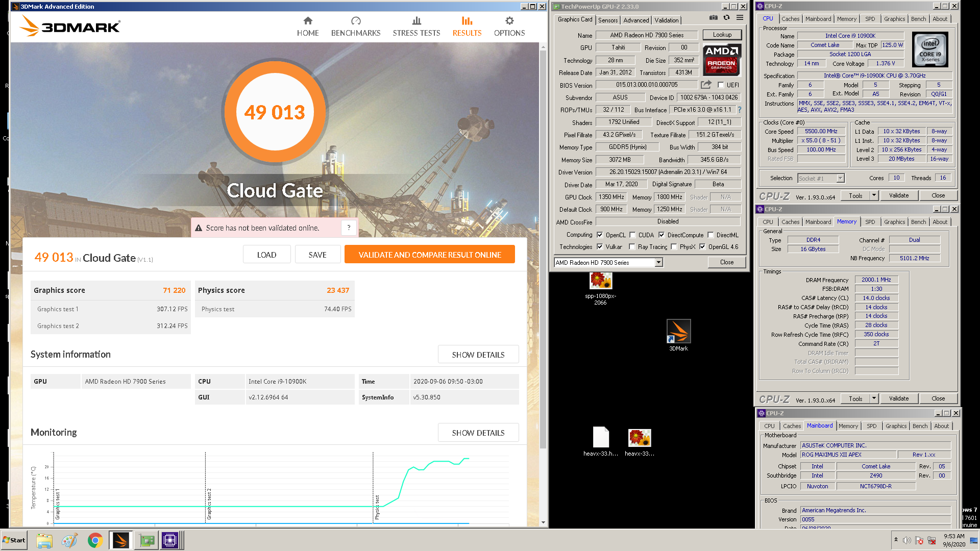
Task: Toggle the Vulkan checkbox in GPU-Z
Action: pyautogui.click(x=600, y=246)
